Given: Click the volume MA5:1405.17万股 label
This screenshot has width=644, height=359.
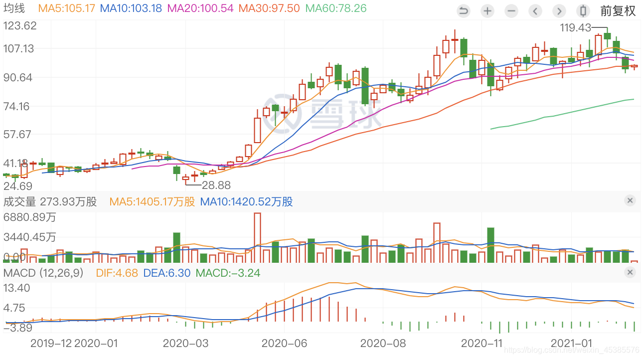Looking at the screenshot, I should click(x=152, y=201).
